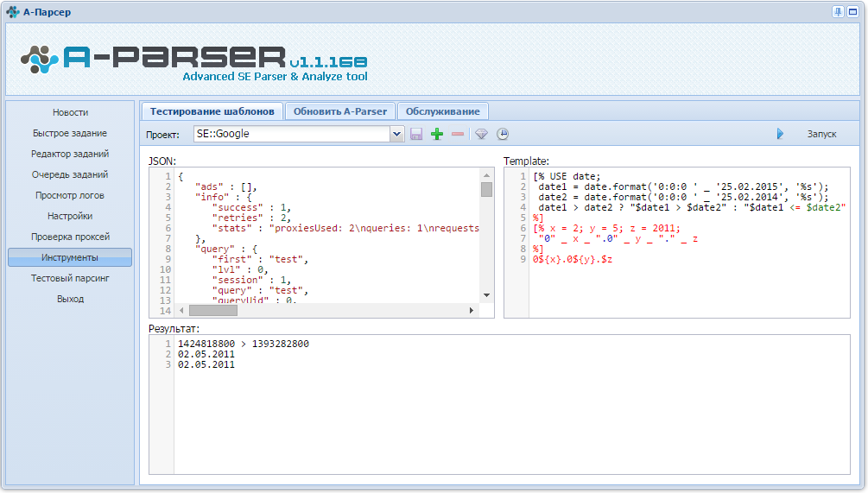Screen dimensions: 868x493
Task: Click the [% USE date; line in Template
Action: (567, 176)
